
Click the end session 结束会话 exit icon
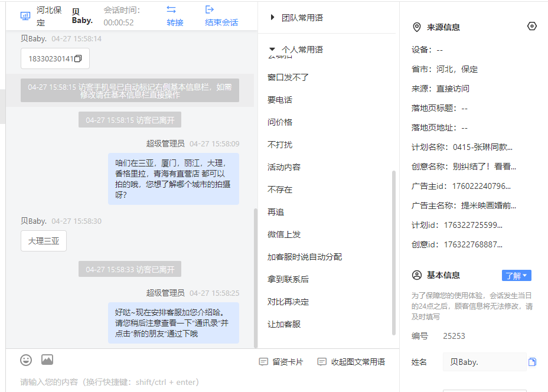210,9
